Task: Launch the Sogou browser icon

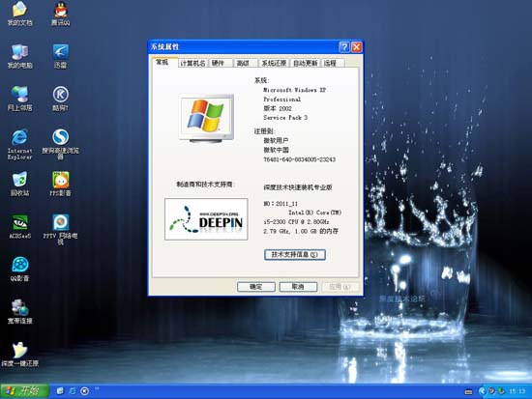Action: pos(60,144)
